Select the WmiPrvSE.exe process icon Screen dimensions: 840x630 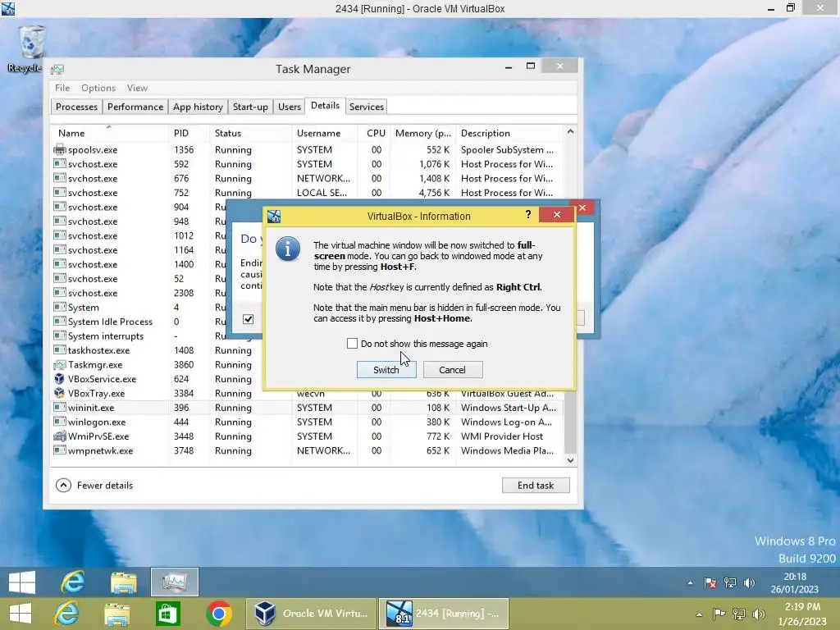[x=59, y=436]
